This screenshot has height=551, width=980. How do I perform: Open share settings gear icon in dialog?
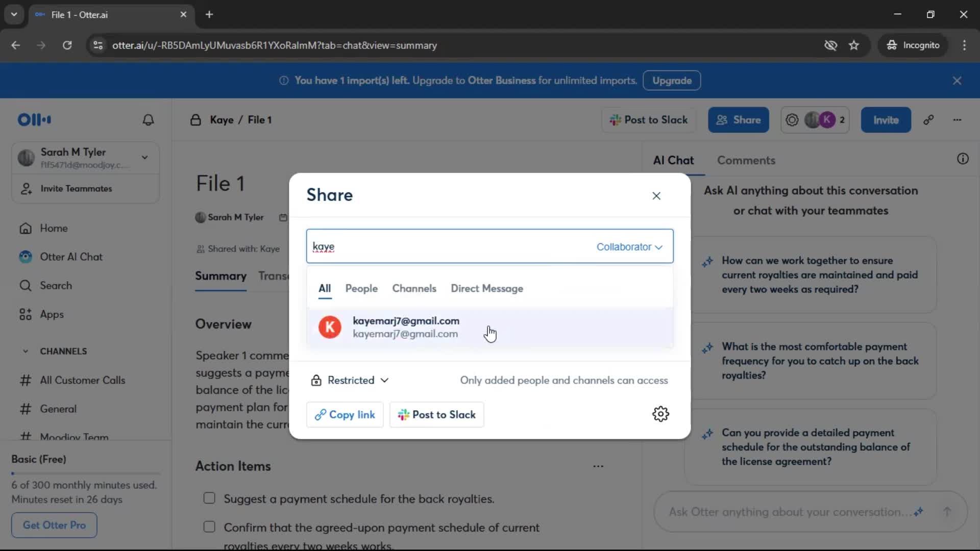point(660,414)
